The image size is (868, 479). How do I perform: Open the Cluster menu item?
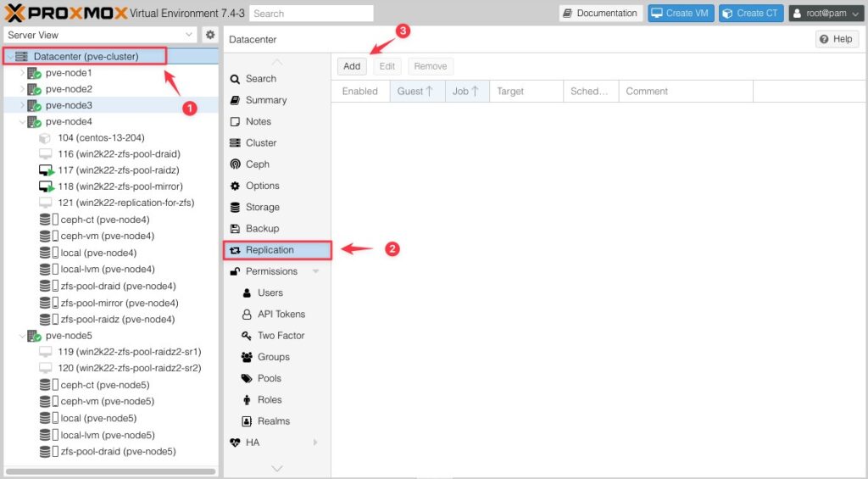[277, 143]
